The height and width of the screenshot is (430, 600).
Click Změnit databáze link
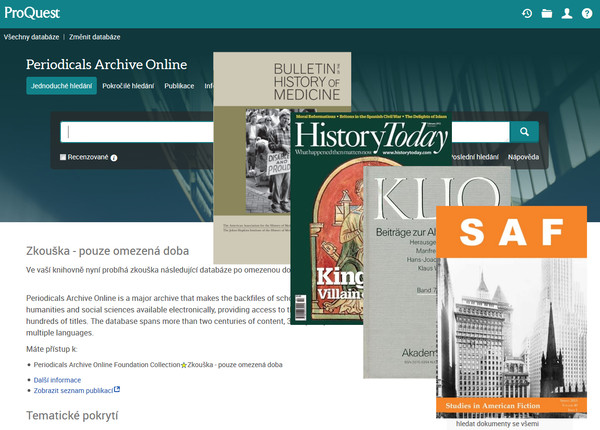coord(95,37)
